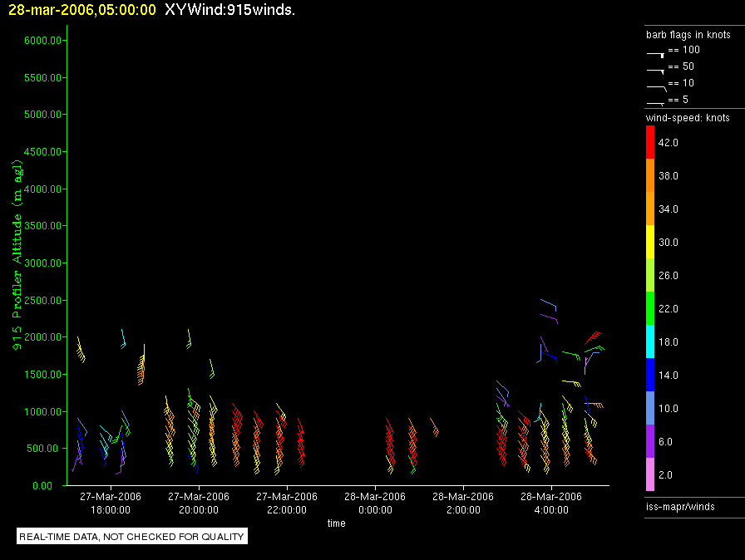
Task: Click the 5-knot barb flag legend symbol
Action: [655, 103]
